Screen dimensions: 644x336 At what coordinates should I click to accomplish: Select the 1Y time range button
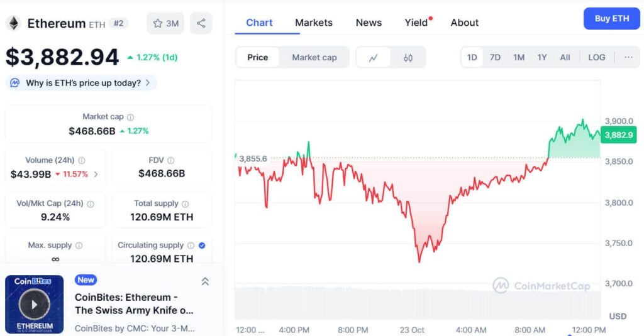(x=542, y=57)
